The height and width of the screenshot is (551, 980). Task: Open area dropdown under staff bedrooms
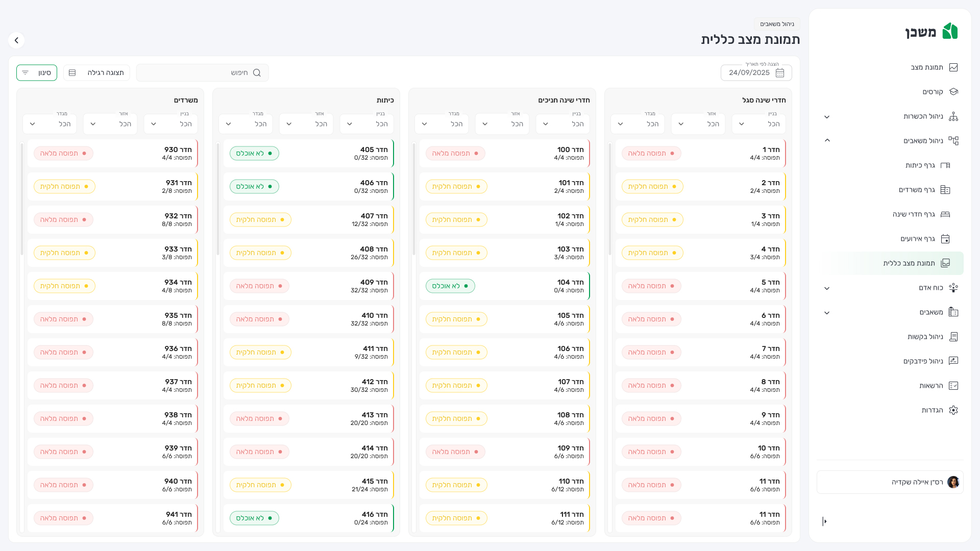[x=698, y=124]
